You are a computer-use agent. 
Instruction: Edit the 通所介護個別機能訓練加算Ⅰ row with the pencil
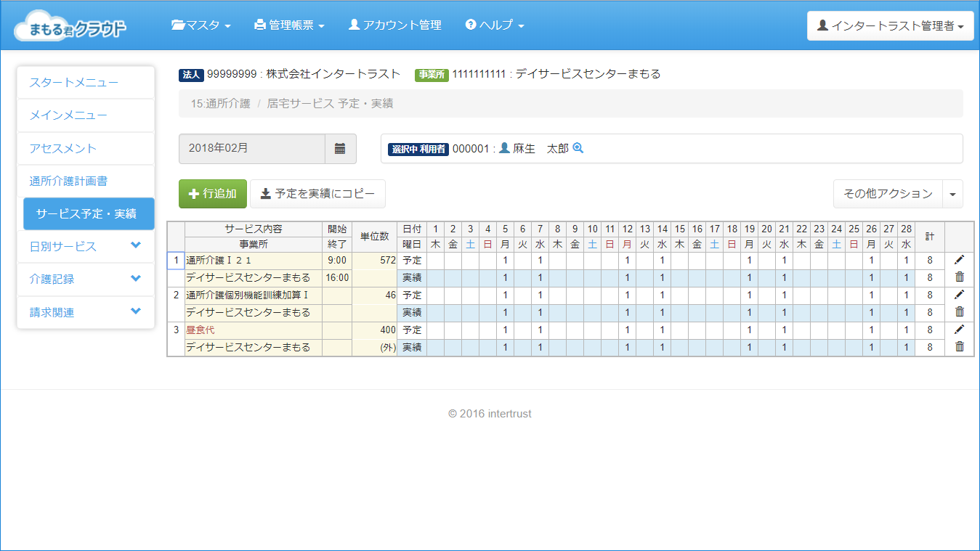[x=959, y=295]
